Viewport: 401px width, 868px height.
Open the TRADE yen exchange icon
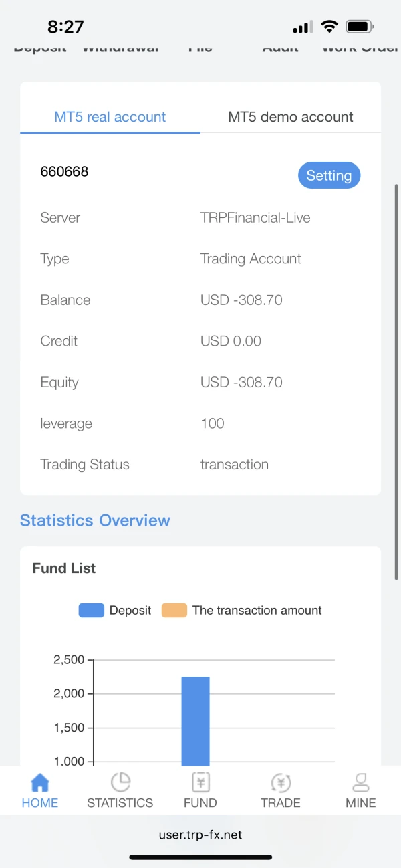(x=281, y=782)
